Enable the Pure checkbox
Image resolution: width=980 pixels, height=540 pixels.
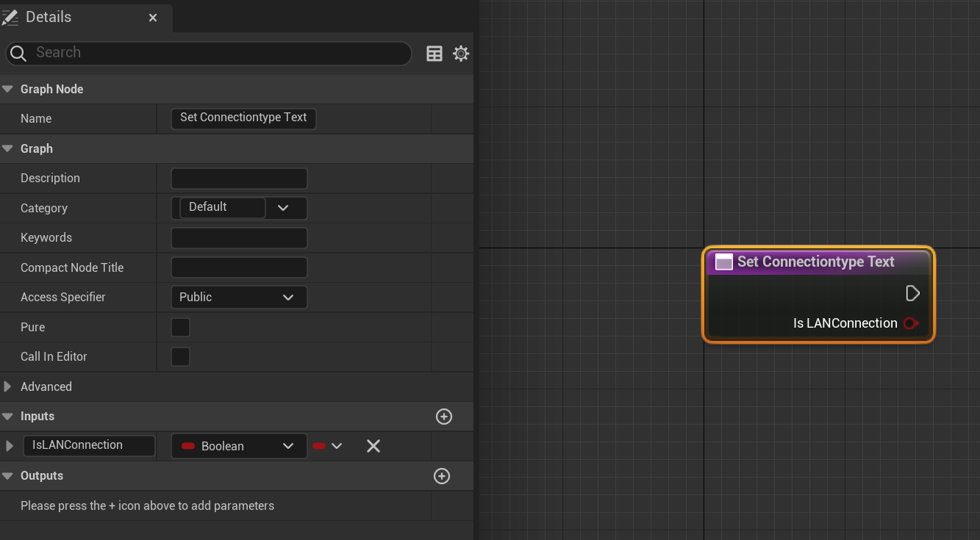180,327
